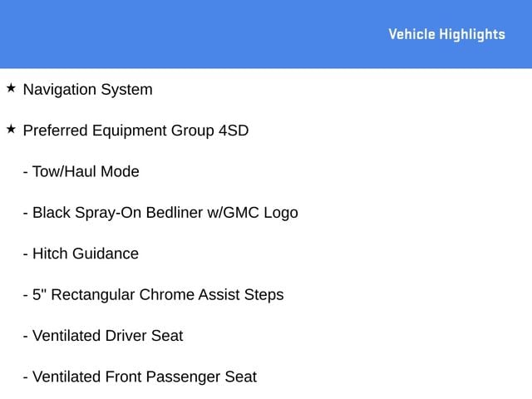The width and height of the screenshot is (532, 399).
Task: Click the dash bullet before 5" Rectangular Chrome Assist Steps
Action: (x=26, y=296)
